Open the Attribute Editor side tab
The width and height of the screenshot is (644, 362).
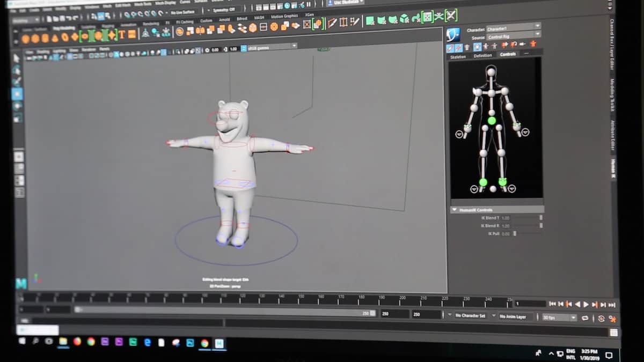click(x=612, y=135)
